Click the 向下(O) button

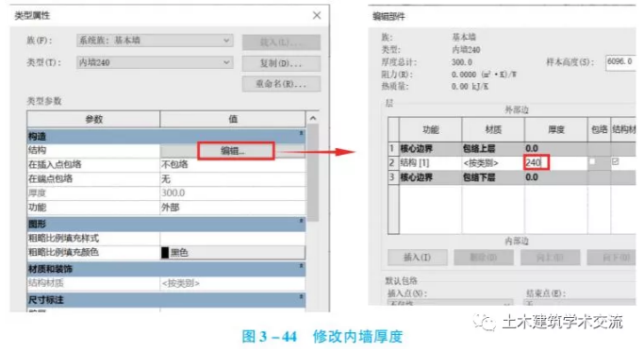click(612, 258)
